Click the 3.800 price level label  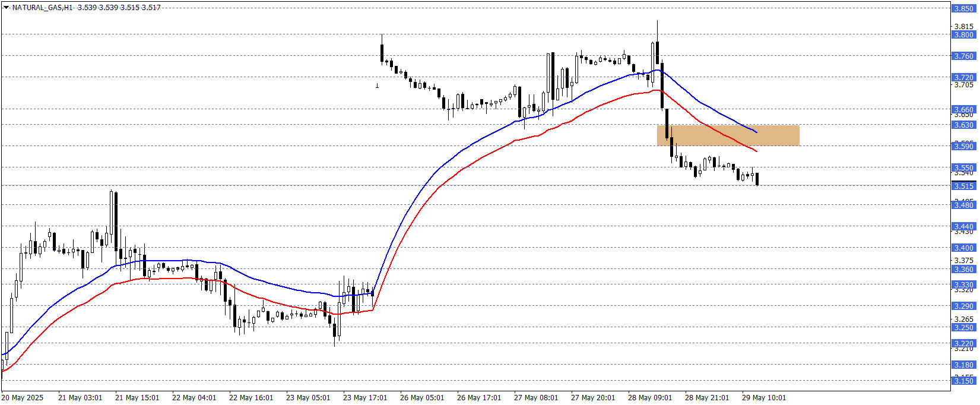coord(963,35)
